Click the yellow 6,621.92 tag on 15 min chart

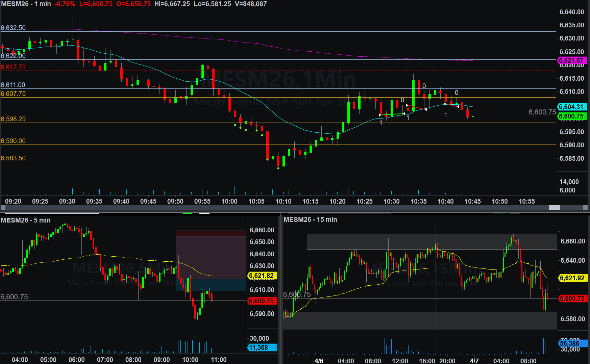pyautogui.click(x=572, y=278)
